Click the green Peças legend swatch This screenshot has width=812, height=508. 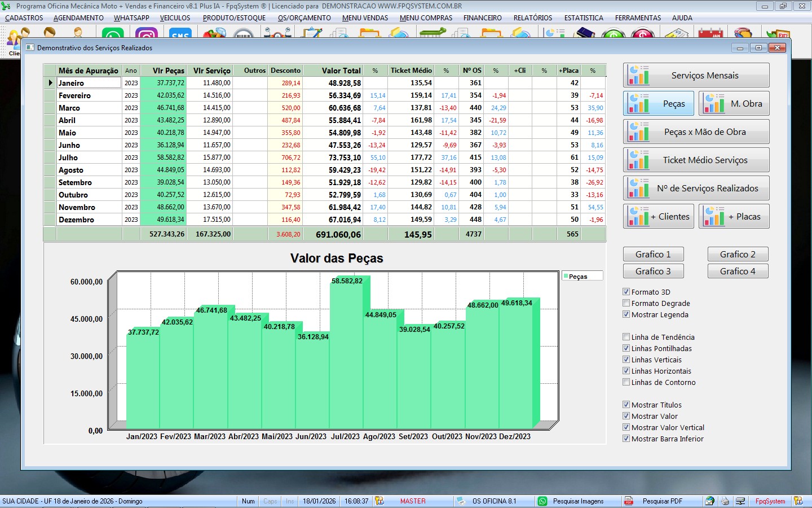tap(566, 277)
